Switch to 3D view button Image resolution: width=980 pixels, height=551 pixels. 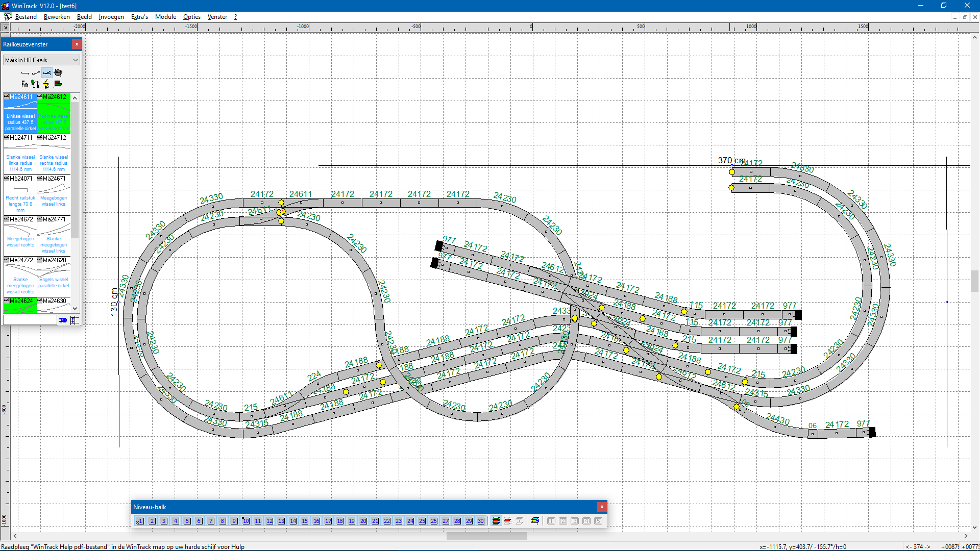[x=63, y=320]
